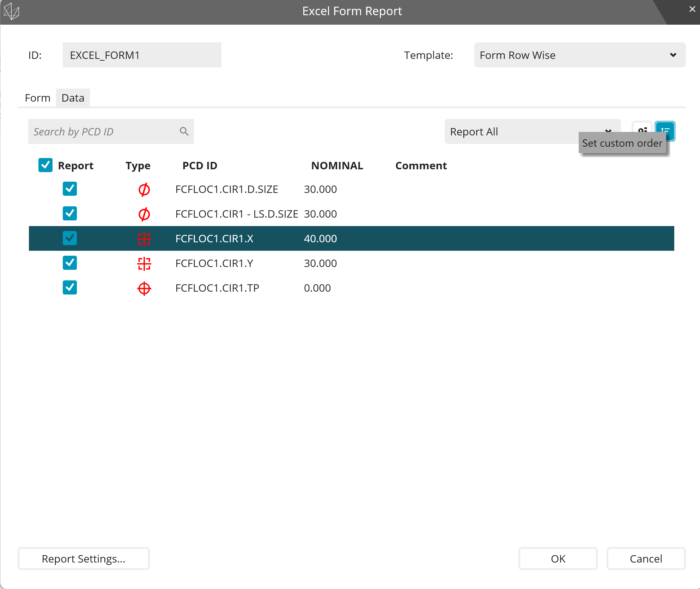Uncheck report box for FCFLOC1.CIR1.Y
This screenshot has height=589, width=700.
click(70, 263)
